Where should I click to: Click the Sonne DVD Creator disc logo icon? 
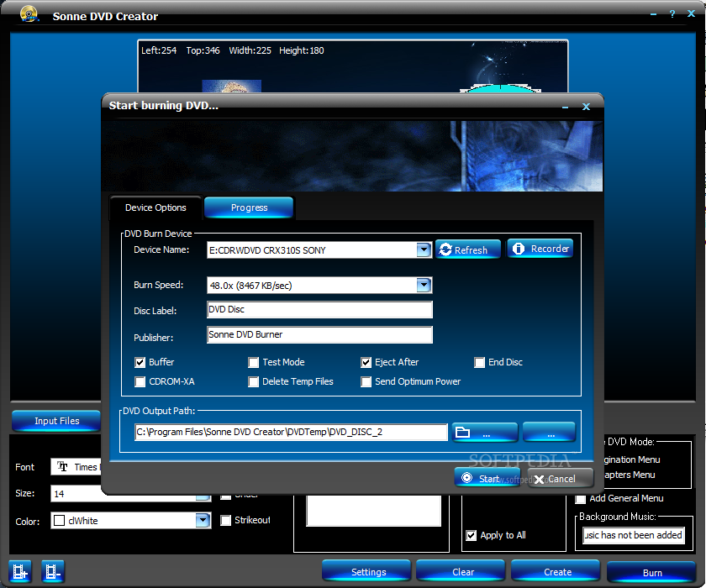[x=29, y=14]
